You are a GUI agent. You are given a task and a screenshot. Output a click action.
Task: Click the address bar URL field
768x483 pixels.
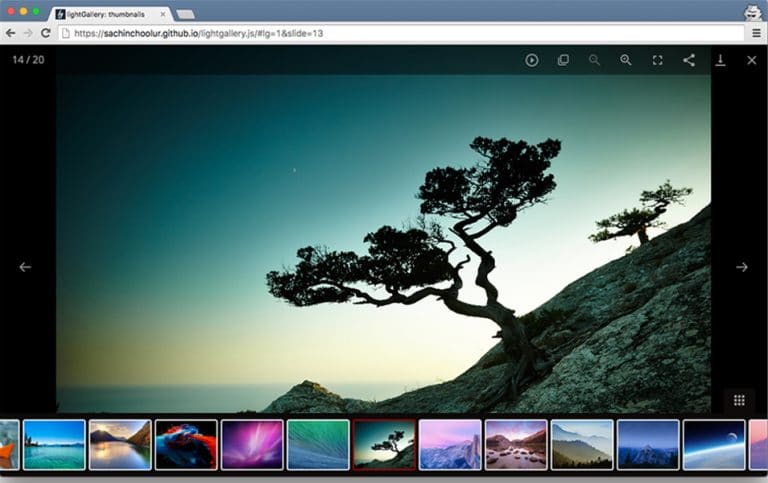(x=402, y=33)
